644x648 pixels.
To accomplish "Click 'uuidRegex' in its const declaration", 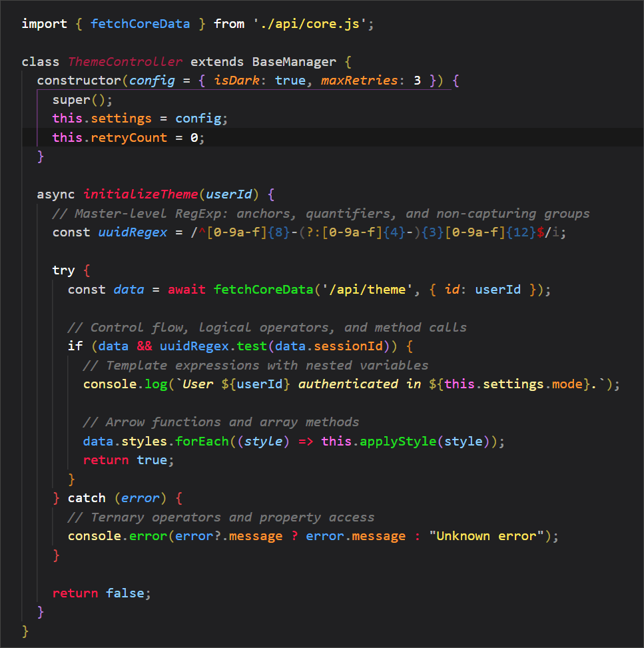I will point(133,232).
